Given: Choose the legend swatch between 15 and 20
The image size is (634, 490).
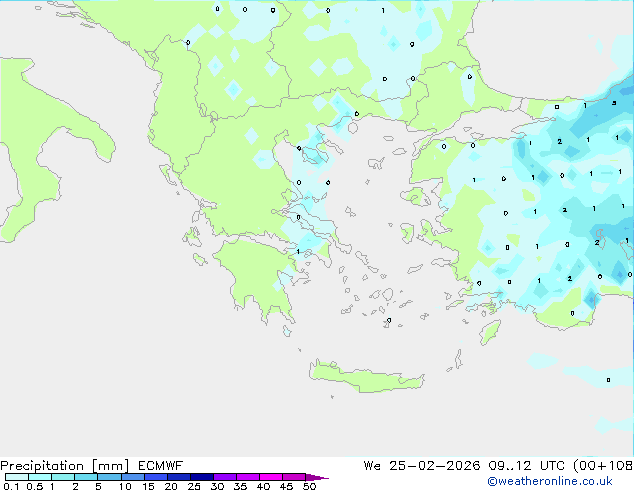Looking at the screenshot, I should pos(155,477).
